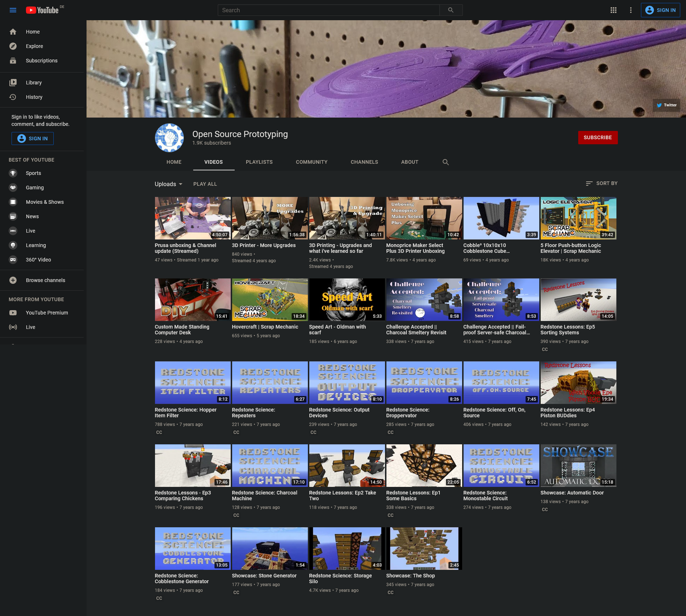Click the Gaming icon

pos(13,188)
